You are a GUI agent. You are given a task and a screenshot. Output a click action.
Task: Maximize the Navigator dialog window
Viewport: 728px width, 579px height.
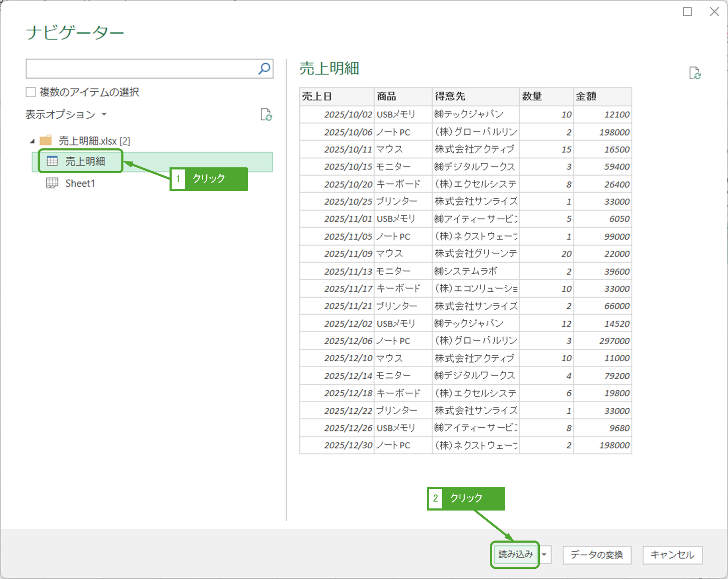(687, 12)
